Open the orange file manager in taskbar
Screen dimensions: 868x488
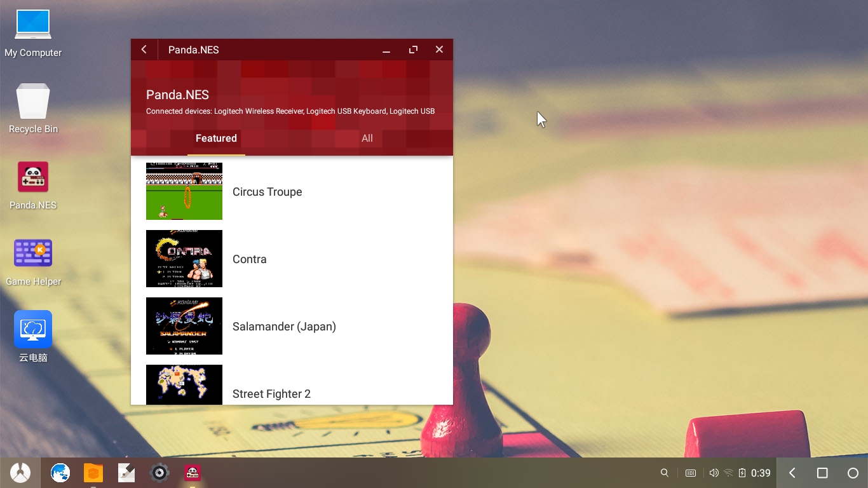pos(93,473)
